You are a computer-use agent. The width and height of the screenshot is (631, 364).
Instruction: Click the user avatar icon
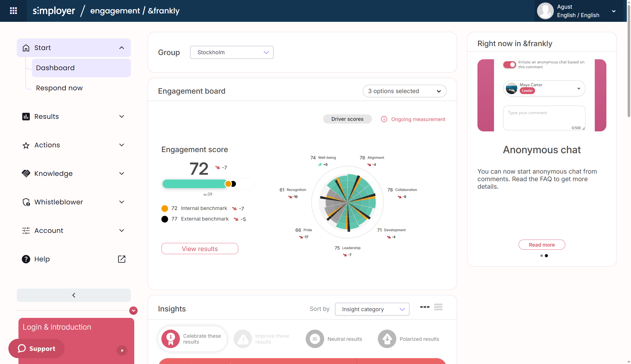coord(545,11)
